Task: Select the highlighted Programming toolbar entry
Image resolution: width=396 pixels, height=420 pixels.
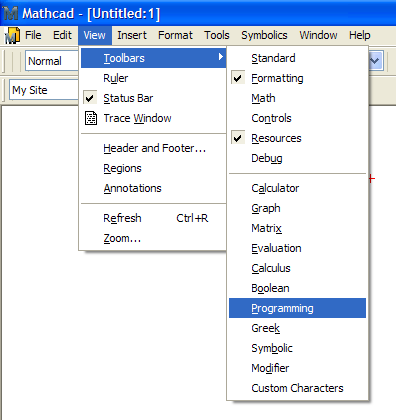Action: point(297,308)
